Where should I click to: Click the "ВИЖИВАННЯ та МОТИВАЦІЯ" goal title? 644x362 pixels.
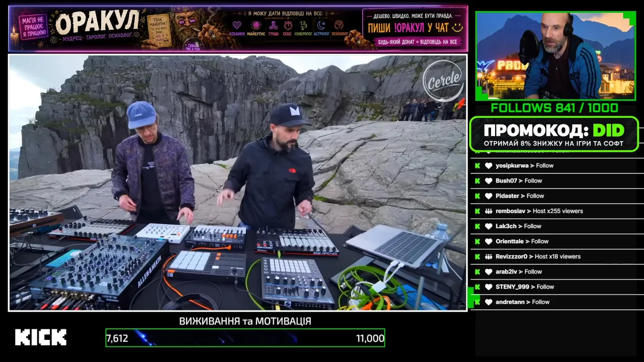coord(245,321)
